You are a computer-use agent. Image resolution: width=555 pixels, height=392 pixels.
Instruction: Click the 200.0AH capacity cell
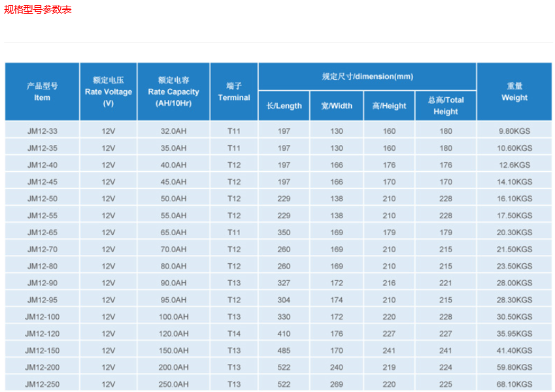[x=173, y=368]
